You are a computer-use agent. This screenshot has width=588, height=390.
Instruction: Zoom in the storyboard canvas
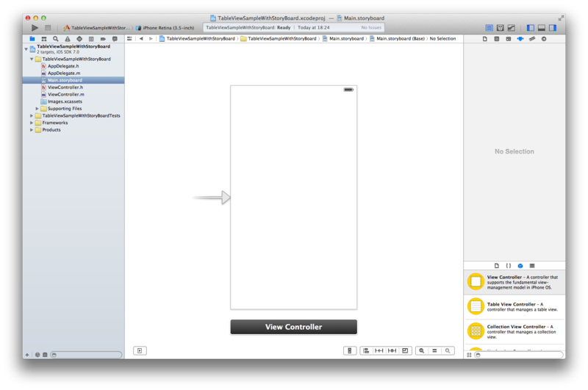coord(448,350)
